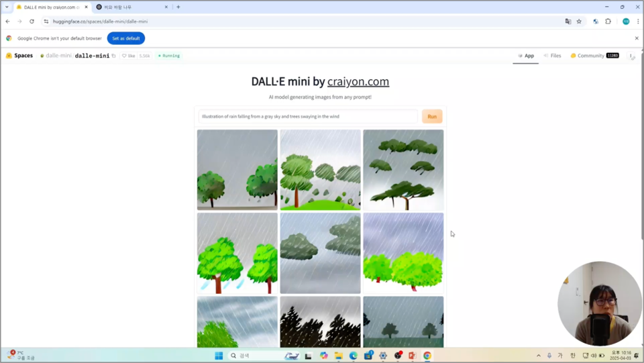Open a new browser tab
Screen dimensions: 644x363
[178, 7]
